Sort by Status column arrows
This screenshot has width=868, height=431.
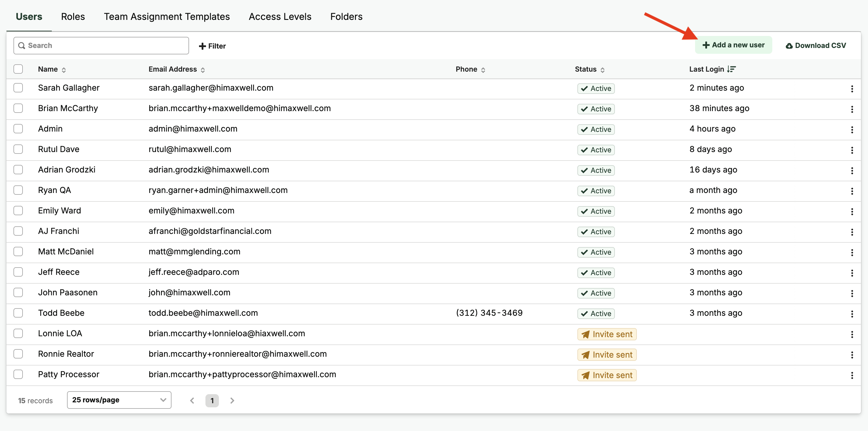(x=603, y=70)
